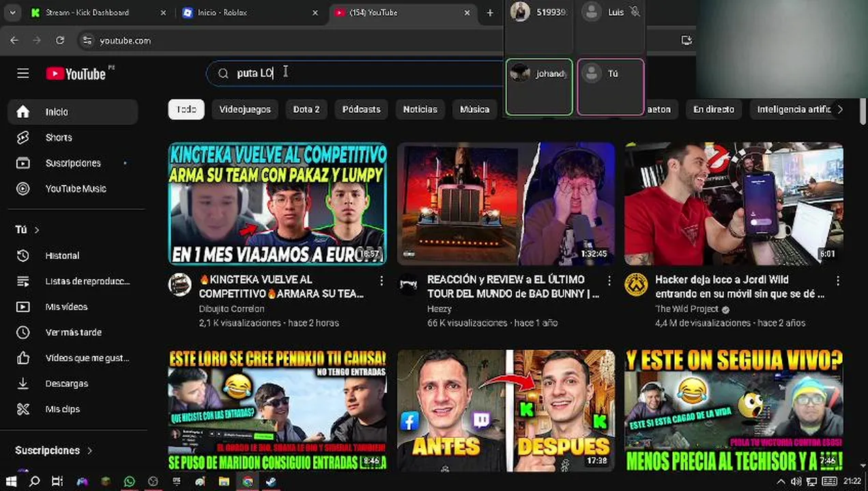Select the Pódcasts filter chip
The height and width of the screenshot is (491, 868).
tap(361, 109)
